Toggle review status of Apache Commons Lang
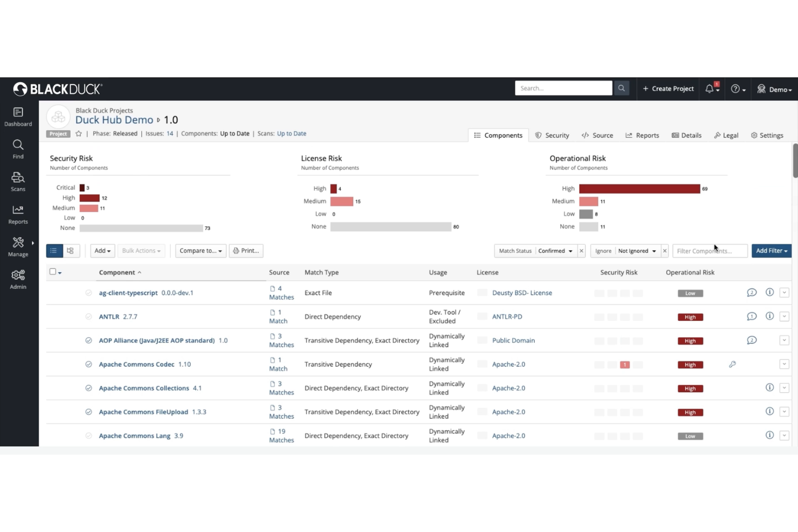Viewport: 798px width, 532px height. pyautogui.click(x=88, y=436)
